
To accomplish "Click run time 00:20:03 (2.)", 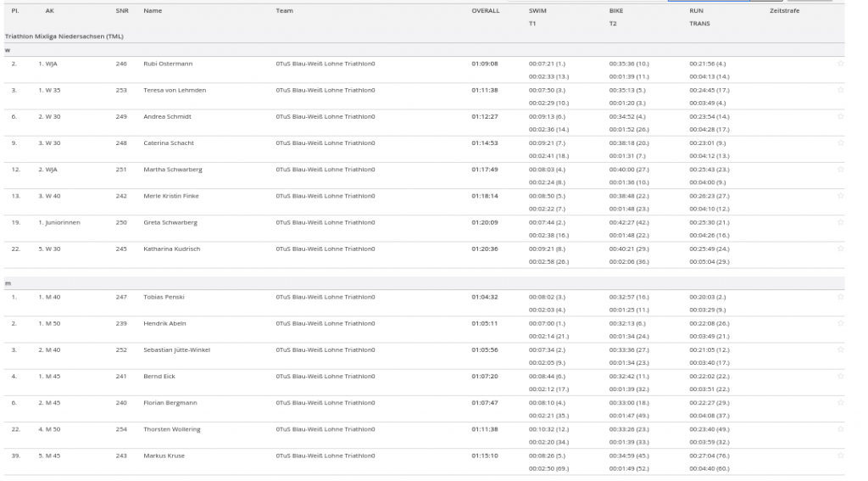I will point(708,297).
